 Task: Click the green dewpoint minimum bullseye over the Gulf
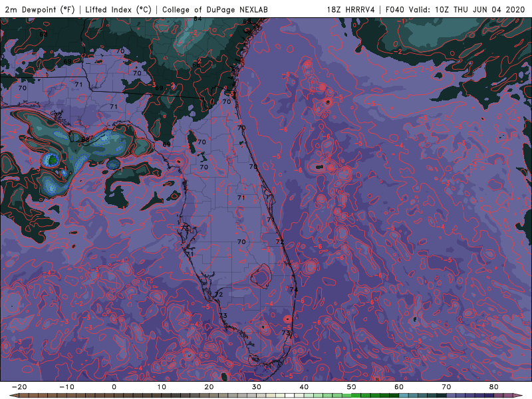point(53,160)
